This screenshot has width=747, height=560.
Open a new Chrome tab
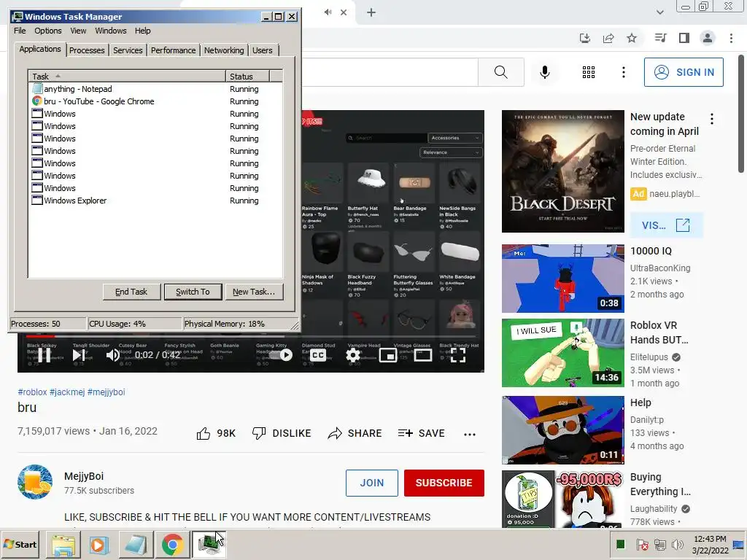point(371,12)
